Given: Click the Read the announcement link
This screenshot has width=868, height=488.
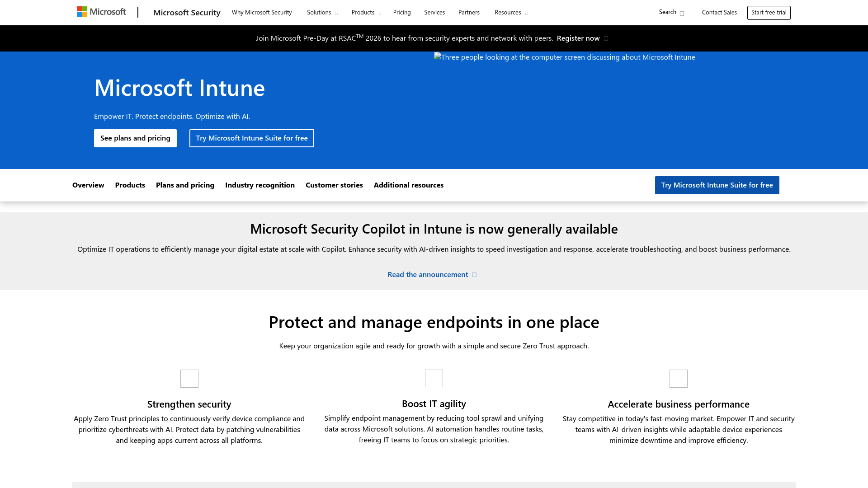Looking at the screenshot, I should [x=427, y=274].
